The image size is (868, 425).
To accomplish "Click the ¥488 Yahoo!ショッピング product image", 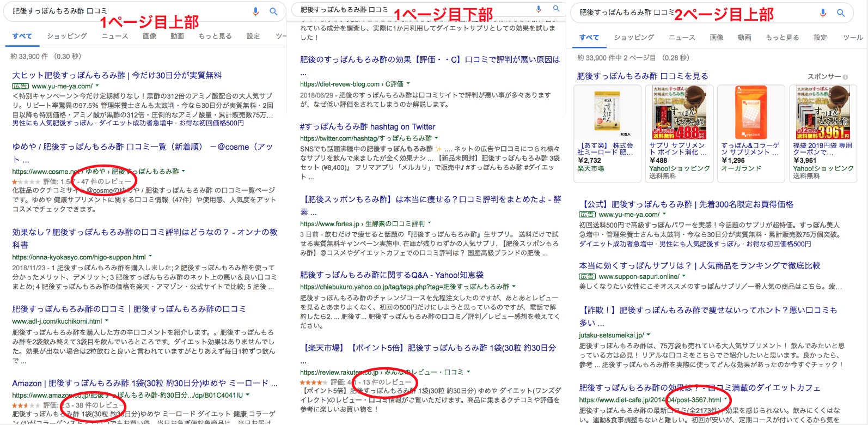I will (679, 113).
